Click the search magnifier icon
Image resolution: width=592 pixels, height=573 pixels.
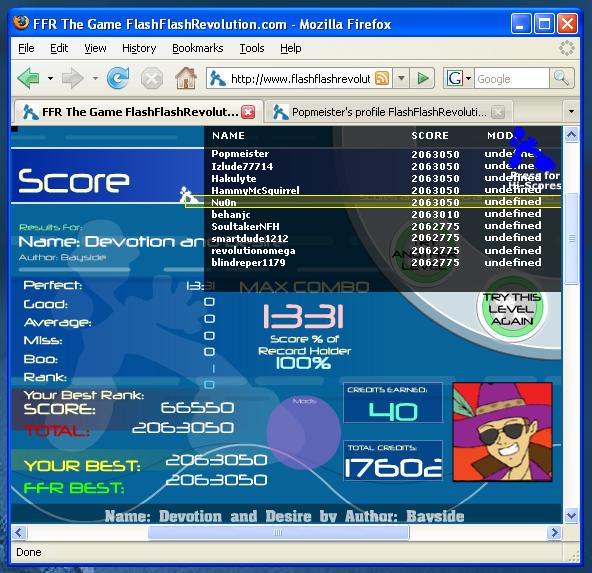tap(561, 78)
